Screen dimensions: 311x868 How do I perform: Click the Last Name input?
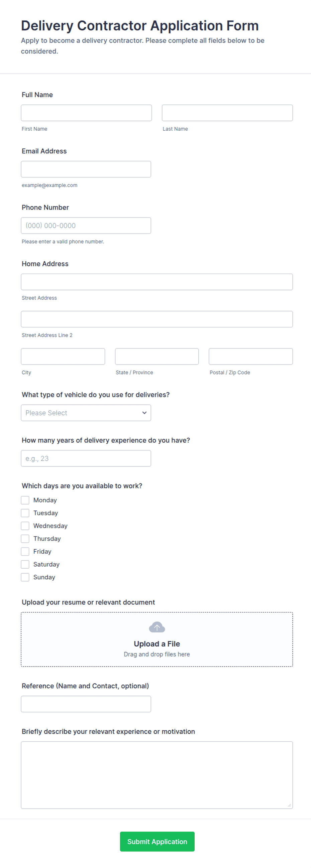tap(227, 113)
